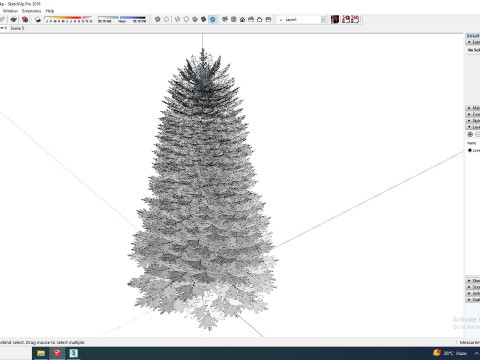Select the Layer0 radio button
The image size is (480, 360).
(x=470, y=150)
